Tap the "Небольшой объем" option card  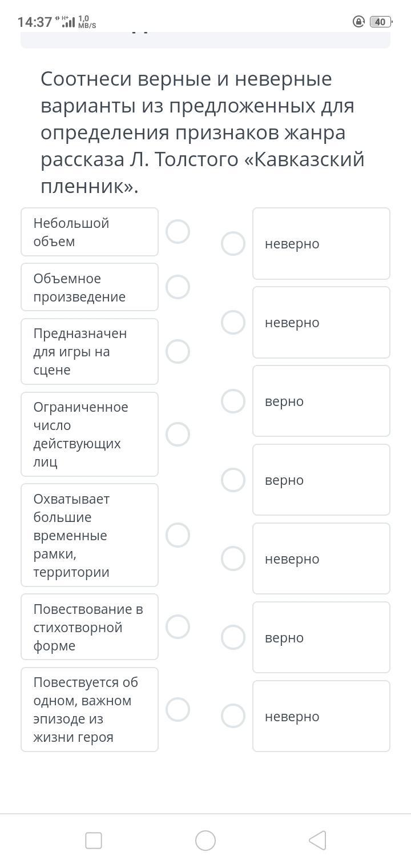[x=90, y=232]
